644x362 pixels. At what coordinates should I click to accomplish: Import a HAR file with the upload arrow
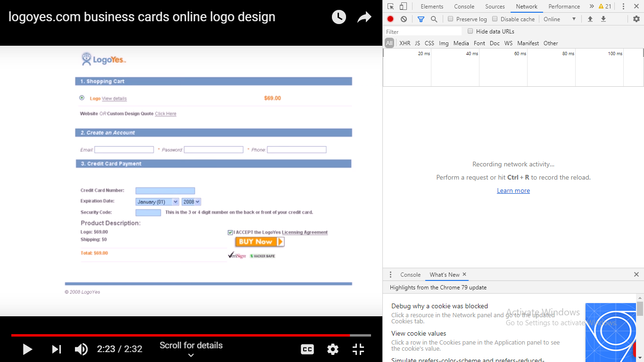coord(590,19)
